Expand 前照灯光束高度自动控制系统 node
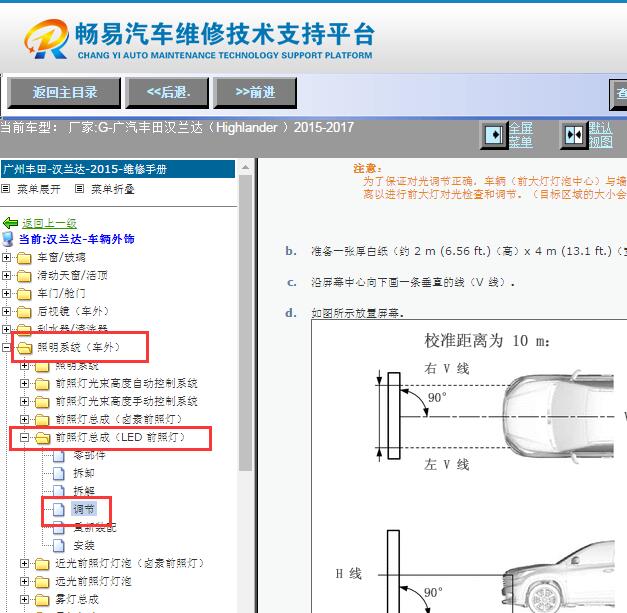This screenshot has height=613, width=627. pyautogui.click(x=24, y=383)
